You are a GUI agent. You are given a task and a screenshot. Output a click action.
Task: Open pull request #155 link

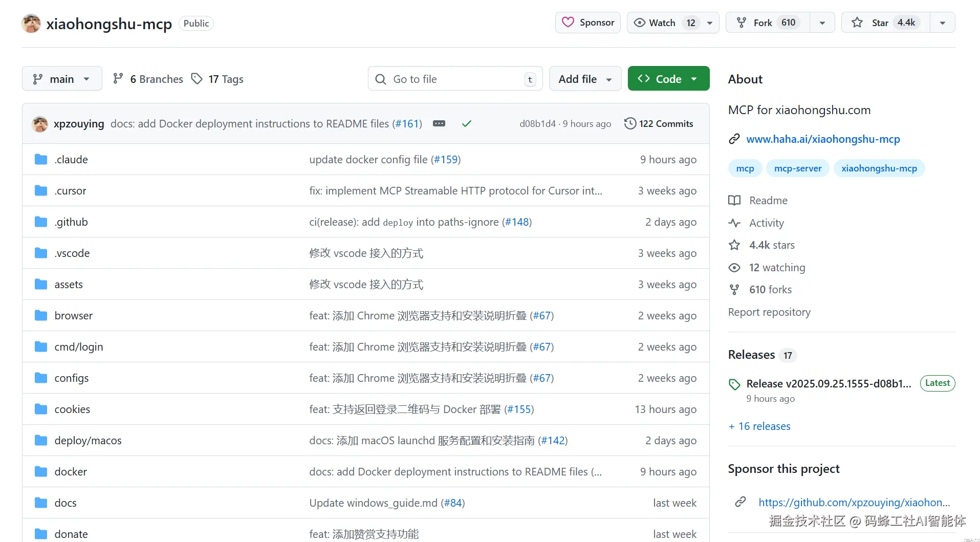pos(519,409)
